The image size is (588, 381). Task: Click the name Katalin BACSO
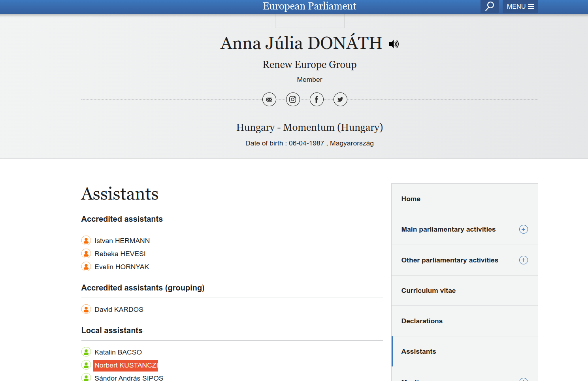click(118, 352)
